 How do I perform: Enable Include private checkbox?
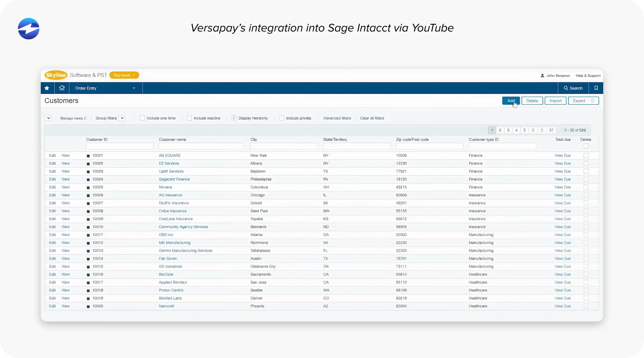tap(282, 118)
